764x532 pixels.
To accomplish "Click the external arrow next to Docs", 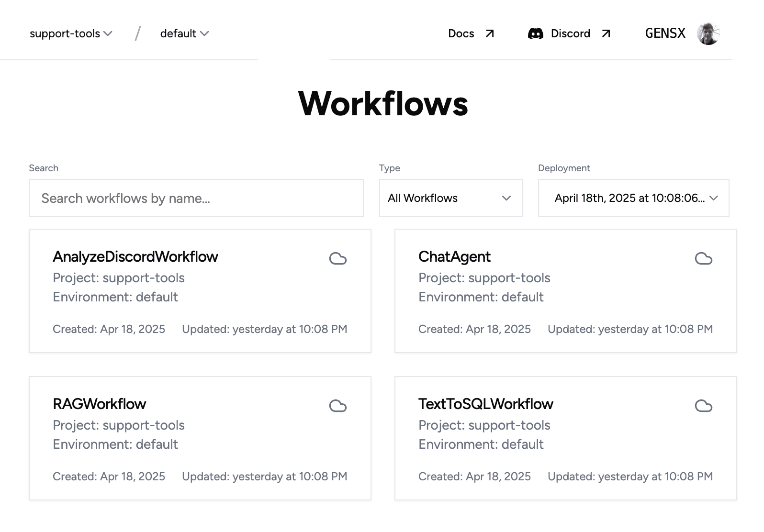I will click(490, 33).
